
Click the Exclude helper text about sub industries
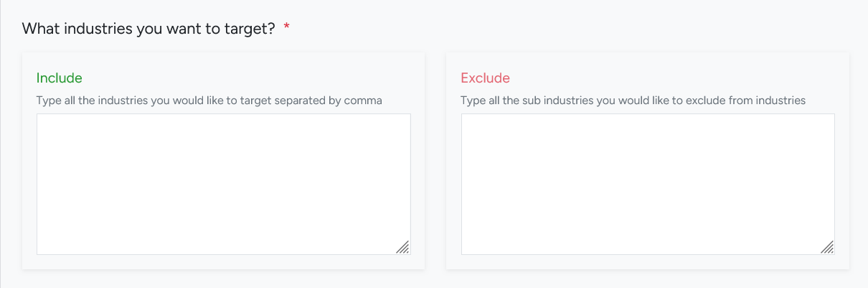click(x=633, y=101)
